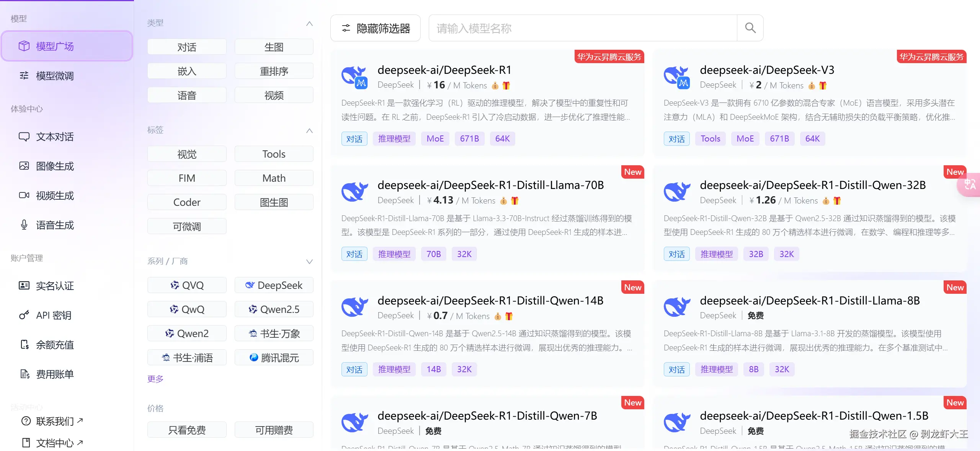
Task: Click the 隐藏筛选器 button
Action: [x=375, y=28]
